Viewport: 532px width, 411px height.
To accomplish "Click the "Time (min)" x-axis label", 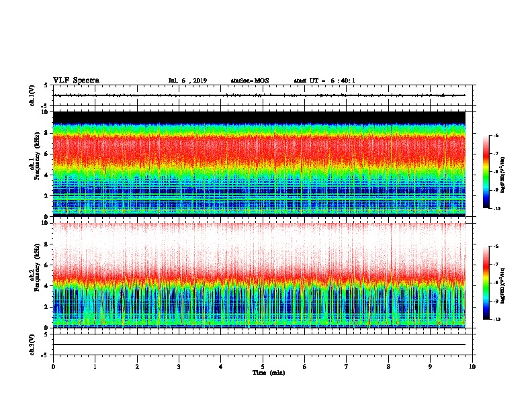I will click(x=269, y=373).
